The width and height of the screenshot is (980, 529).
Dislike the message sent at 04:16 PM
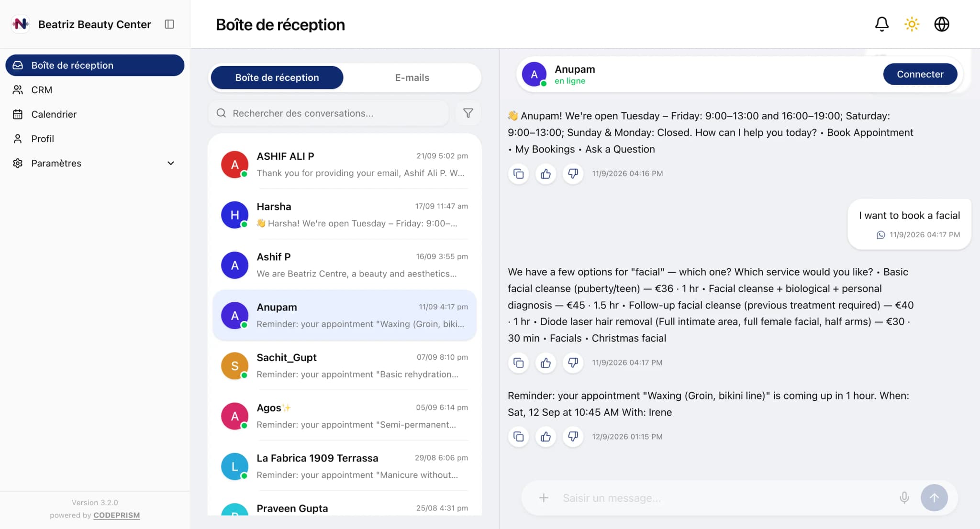pos(573,174)
